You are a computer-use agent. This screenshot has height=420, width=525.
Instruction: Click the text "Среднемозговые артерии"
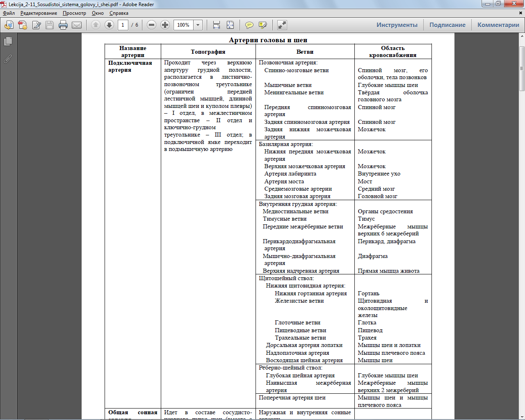(x=298, y=189)
